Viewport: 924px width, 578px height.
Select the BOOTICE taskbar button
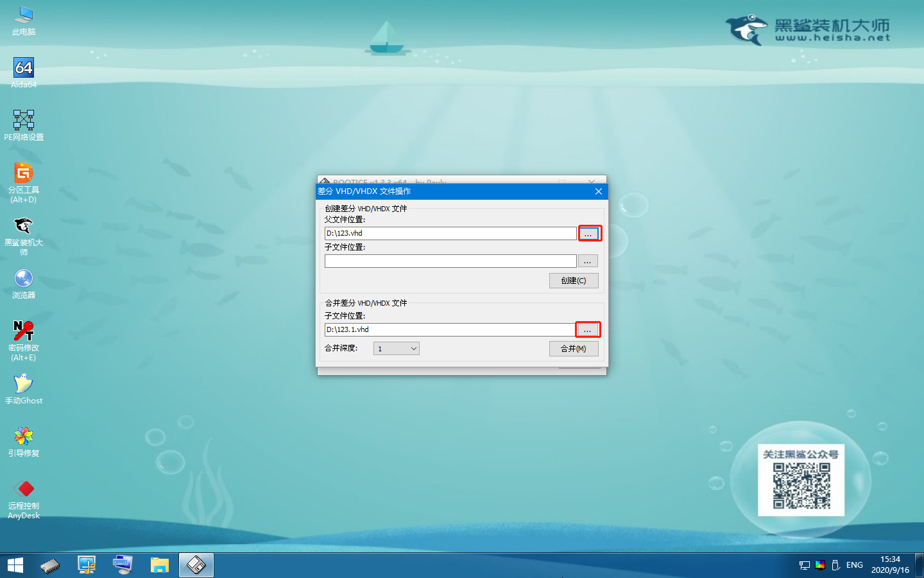point(196,565)
